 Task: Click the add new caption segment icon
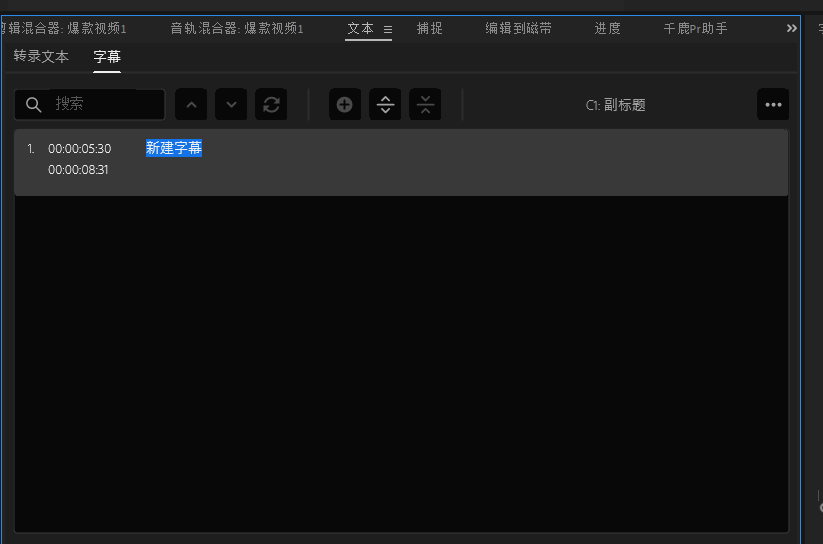click(x=345, y=104)
